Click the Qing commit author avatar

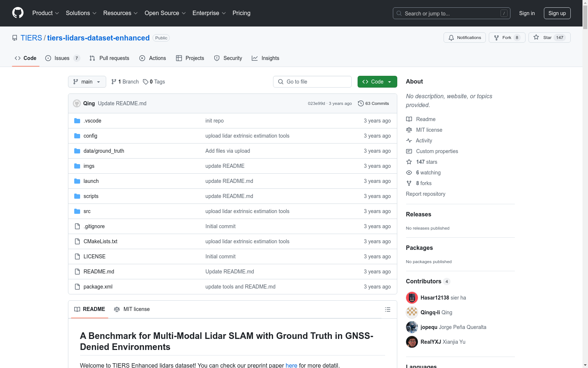[x=77, y=103]
